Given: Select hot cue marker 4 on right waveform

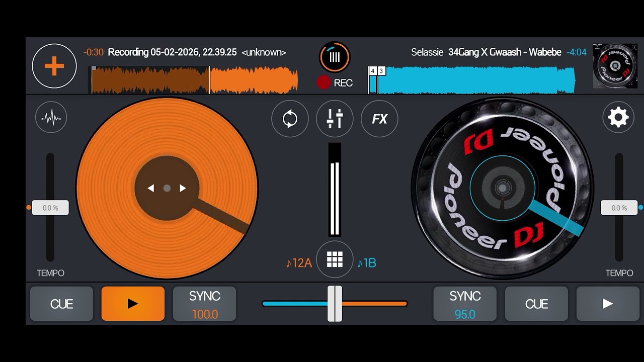Looking at the screenshot, I should [373, 71].
